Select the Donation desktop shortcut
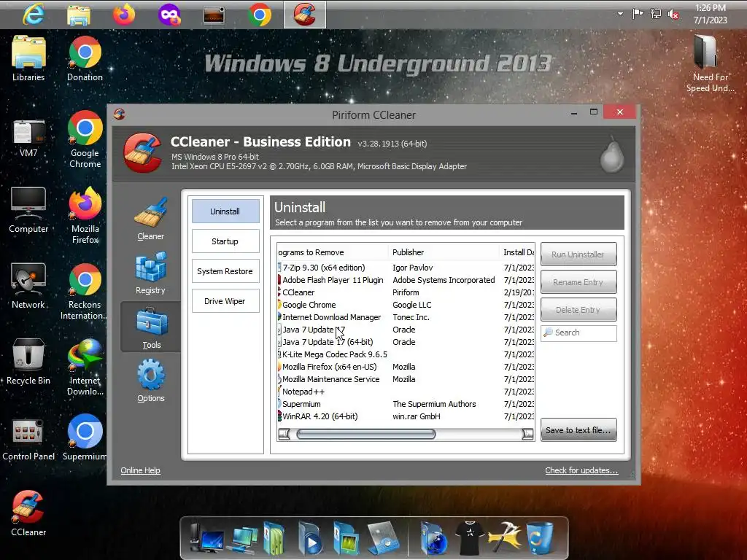 [x=85, y=58]
